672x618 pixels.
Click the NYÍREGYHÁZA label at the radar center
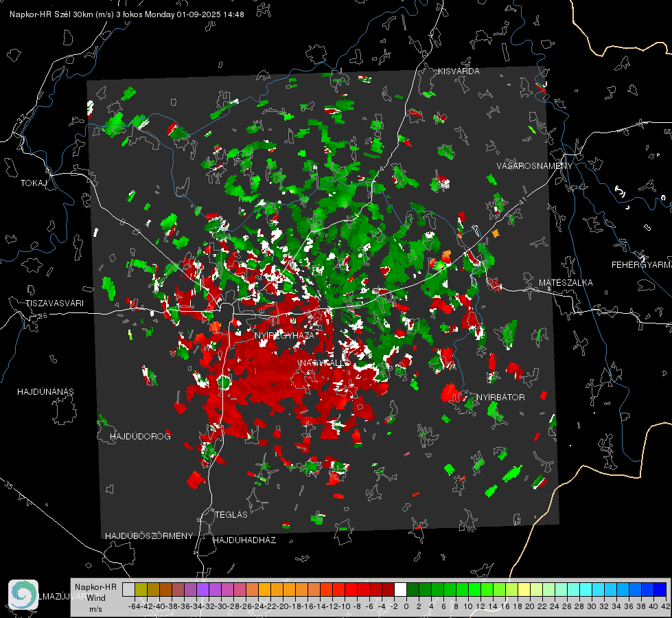(x=285, y=335)
